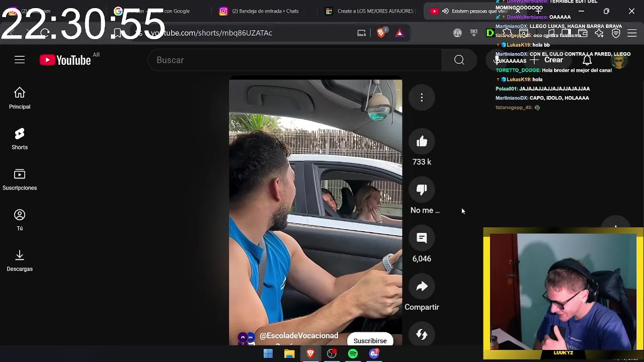The height and width of the screenshot is (362, 644).
Task: Open the Windows Start menu
Action: click(x=268, y=354)
